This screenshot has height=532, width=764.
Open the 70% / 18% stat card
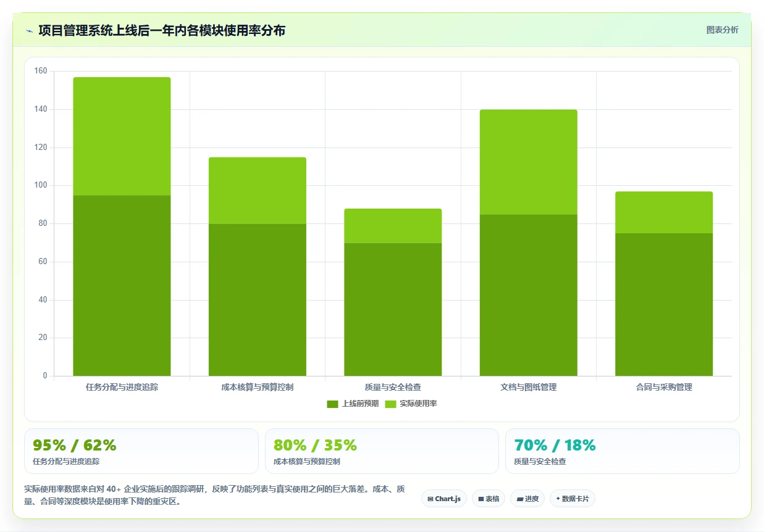[622, 451]
